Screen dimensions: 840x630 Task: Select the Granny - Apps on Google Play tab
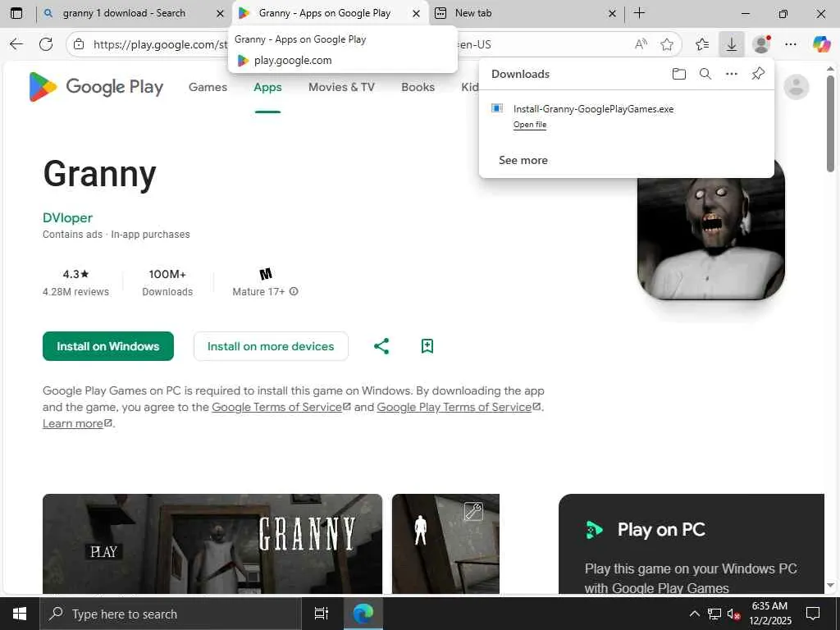tap(323, 13)
